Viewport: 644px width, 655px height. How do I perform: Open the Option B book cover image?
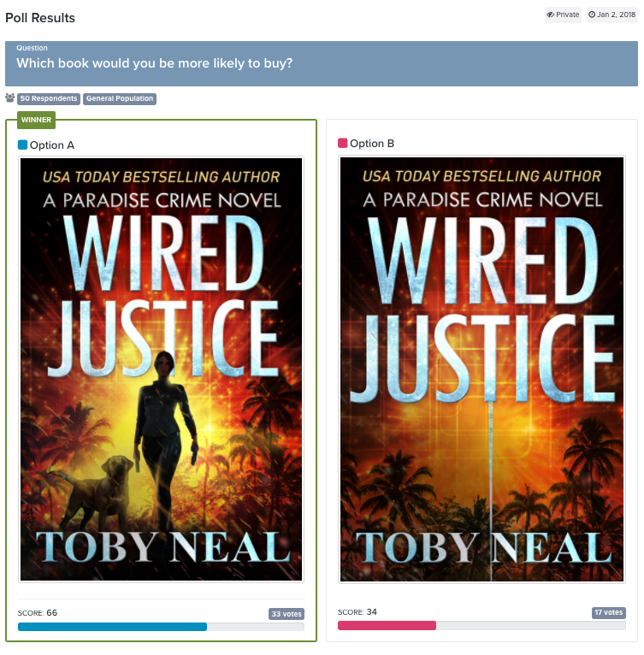pyautogui.click(x=482, y=369)
